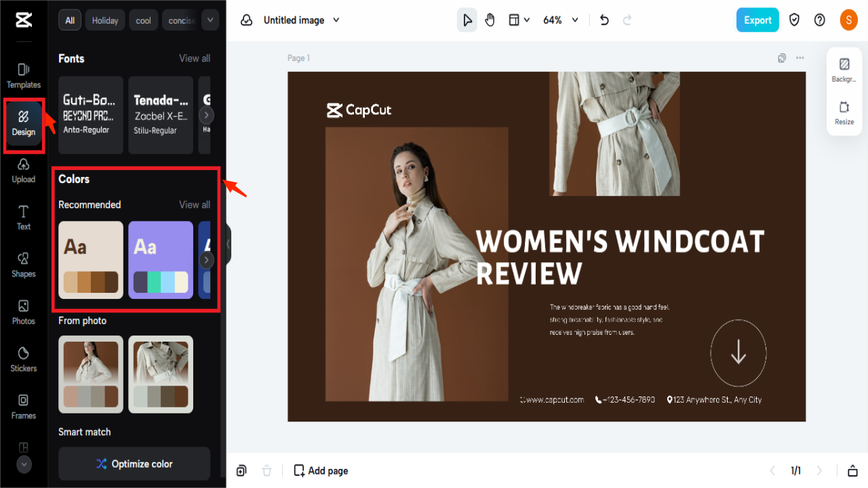Click View all next to Recommended colors
Screen dimensions: 868x488
(195, 205)
